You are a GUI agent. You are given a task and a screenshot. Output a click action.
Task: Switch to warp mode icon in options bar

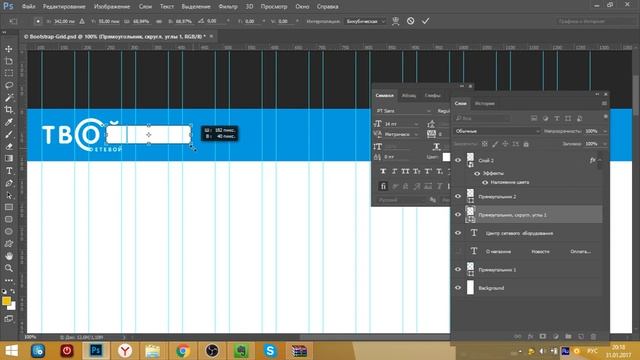(396, 21)
